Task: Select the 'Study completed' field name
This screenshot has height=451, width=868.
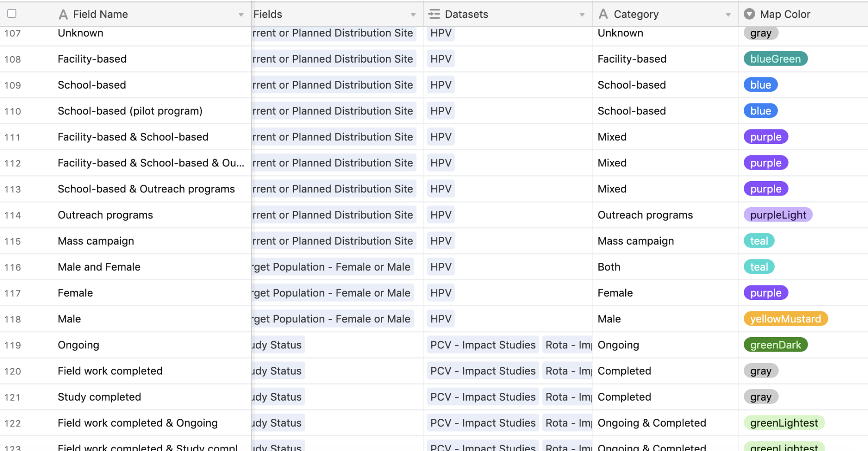Action: coord(99,397)
